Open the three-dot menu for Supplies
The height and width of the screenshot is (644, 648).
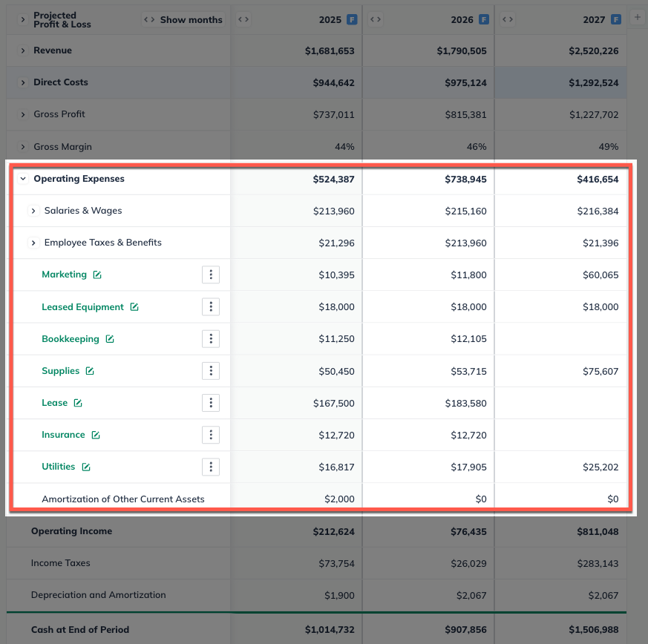click(x=211, y=370)
